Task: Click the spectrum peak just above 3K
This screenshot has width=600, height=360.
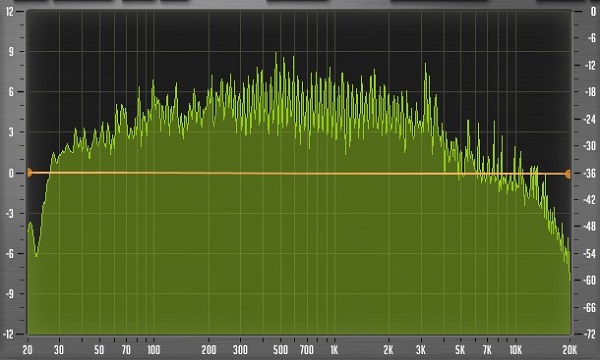Action: pos(425,65)
